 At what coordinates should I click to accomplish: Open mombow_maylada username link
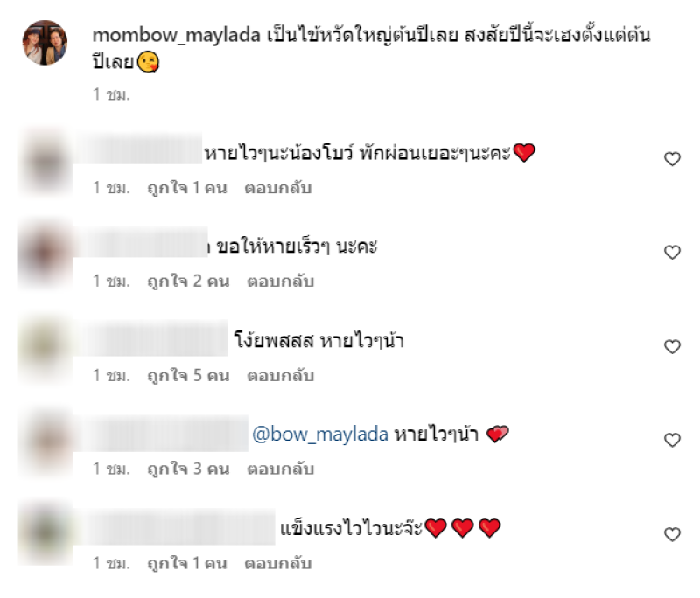(x=177, y=35)
